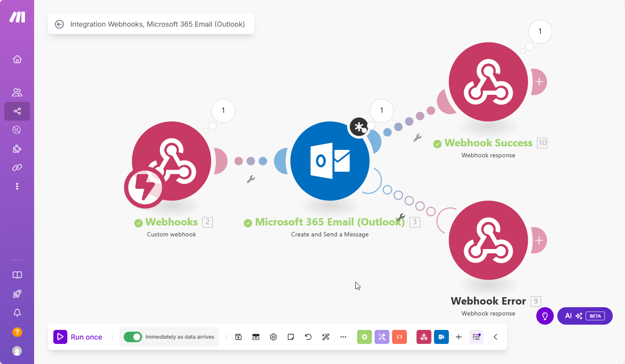Open the operations bubble above the Webhooks module

coord(223,111)
